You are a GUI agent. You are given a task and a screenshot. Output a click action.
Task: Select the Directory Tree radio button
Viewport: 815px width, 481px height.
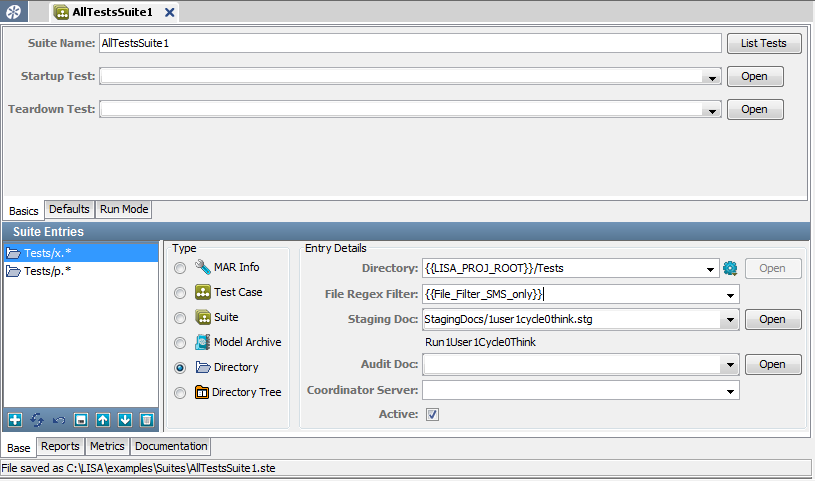coord(180,393)
